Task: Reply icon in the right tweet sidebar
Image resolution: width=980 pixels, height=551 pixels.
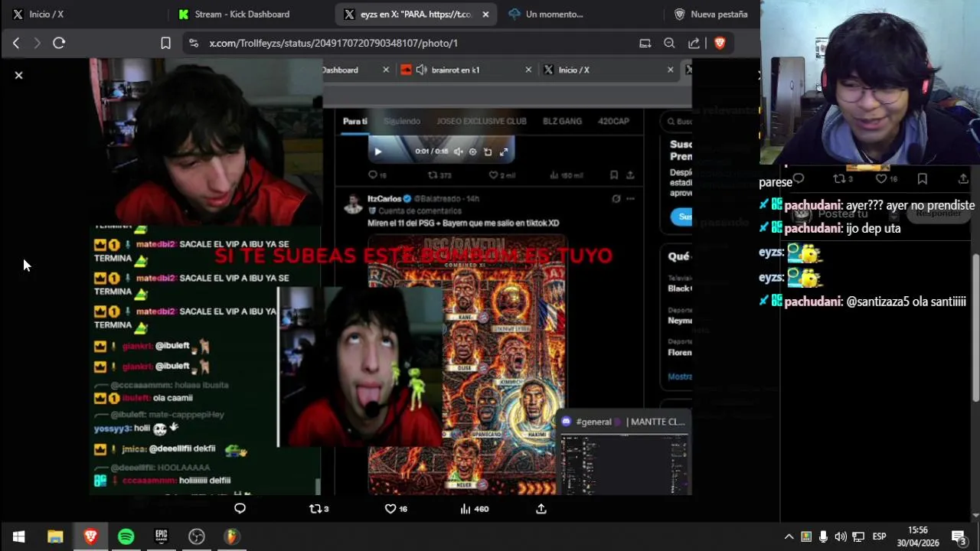Action: point(799,178)
